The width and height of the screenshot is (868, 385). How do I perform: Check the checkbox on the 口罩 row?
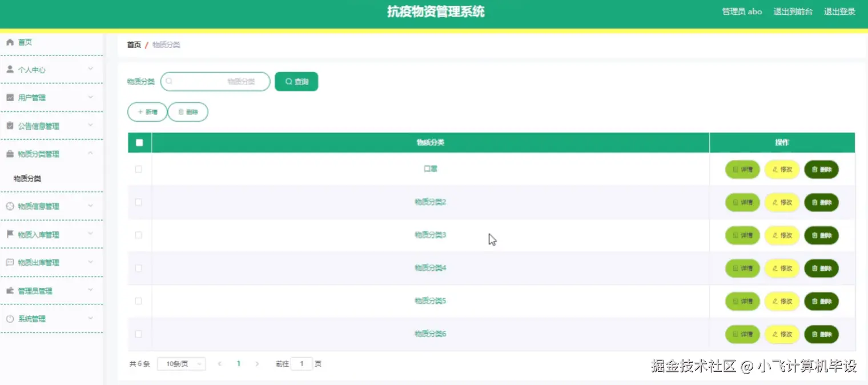point(138,169)
